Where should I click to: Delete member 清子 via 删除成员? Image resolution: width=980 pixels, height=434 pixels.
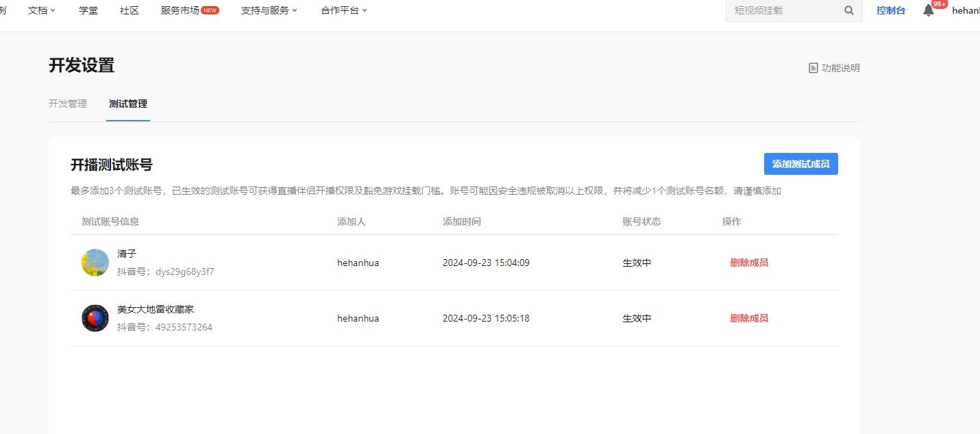tap(749, 263)
